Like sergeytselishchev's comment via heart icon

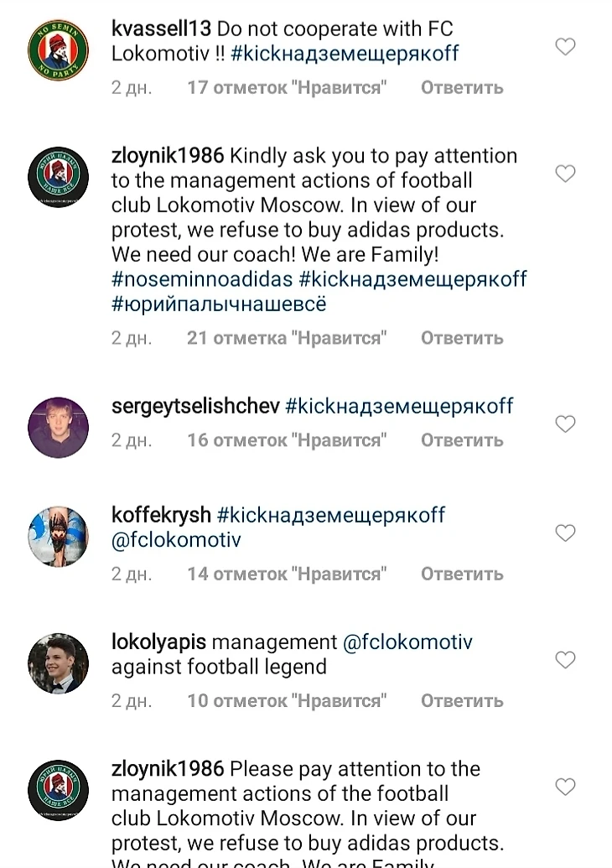click(x=565, y=424)
